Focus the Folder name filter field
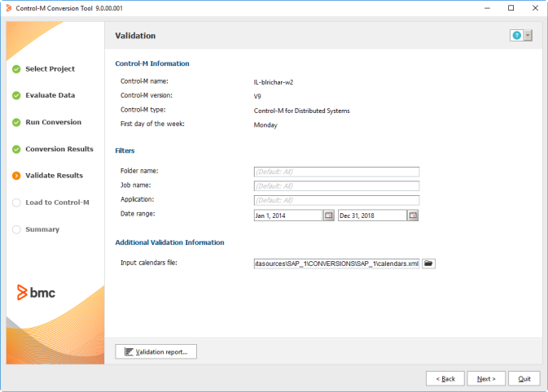This screenshot has height=392, width=548. [x=336, y=172]
